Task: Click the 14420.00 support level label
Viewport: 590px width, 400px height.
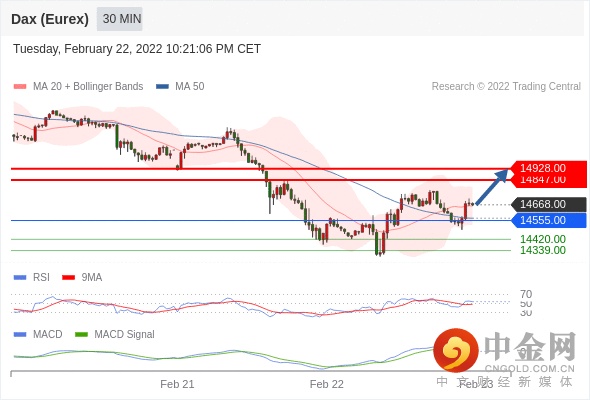Action: tap(543, 239)
